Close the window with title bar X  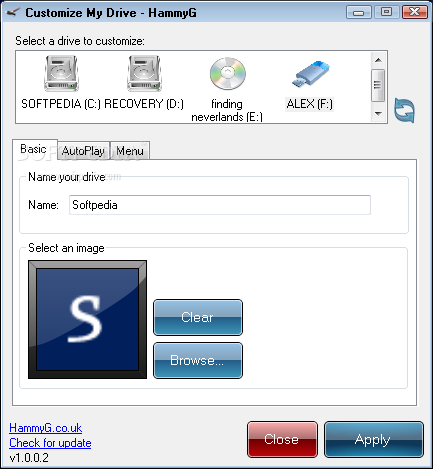click(x=415, y=12)
